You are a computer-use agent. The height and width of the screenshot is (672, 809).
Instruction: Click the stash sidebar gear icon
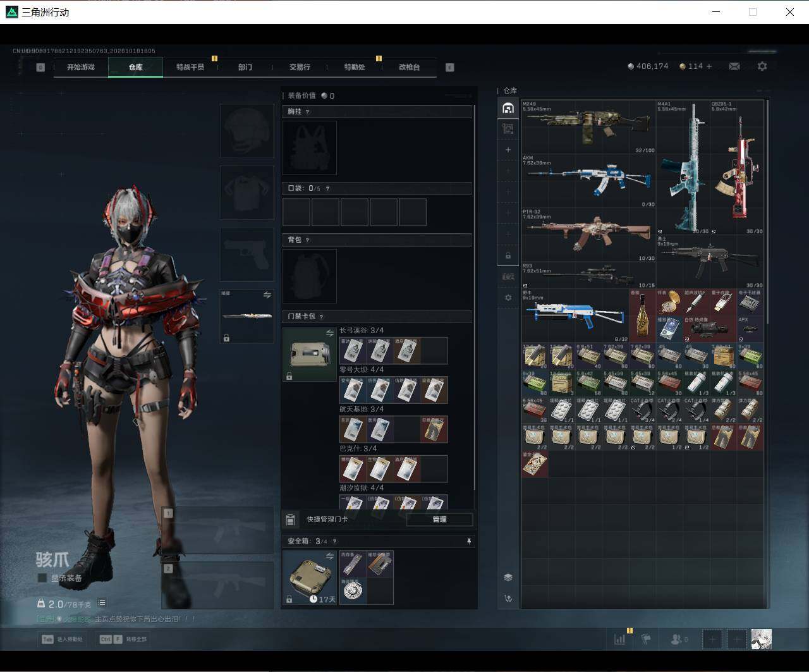point(508,297)
